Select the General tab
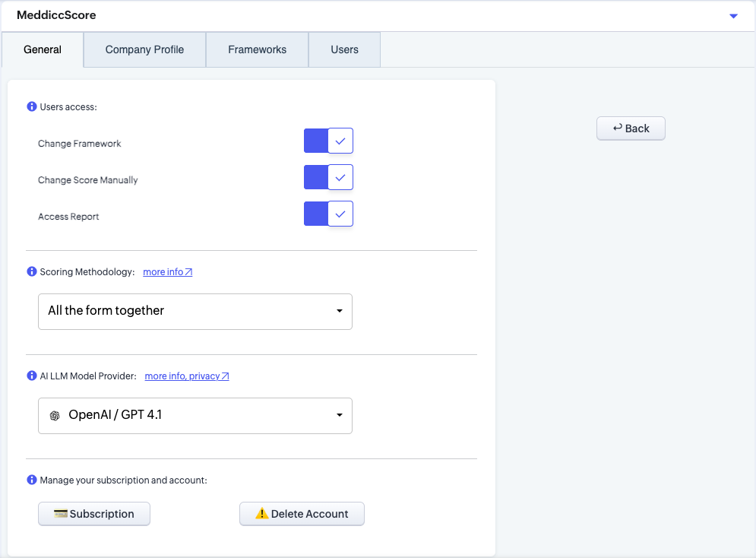The width and height of the screenshot is (756, 558). (x=43, y=49)
